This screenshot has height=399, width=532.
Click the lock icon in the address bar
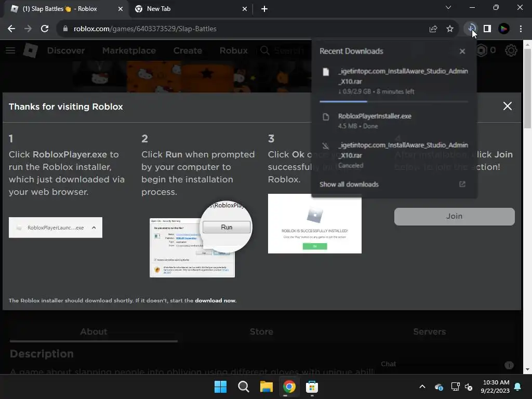[65, 29]
